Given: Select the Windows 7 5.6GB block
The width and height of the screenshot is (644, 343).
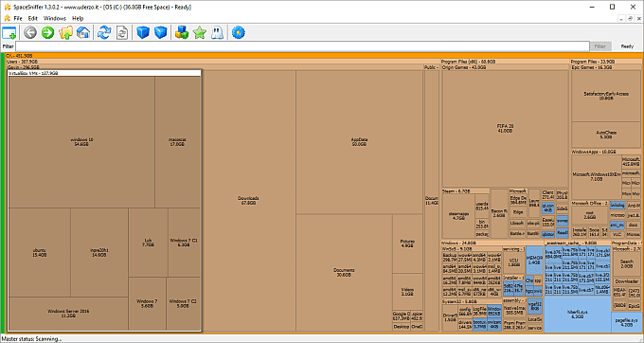Looking at the screenshot, I should (147, 303).
